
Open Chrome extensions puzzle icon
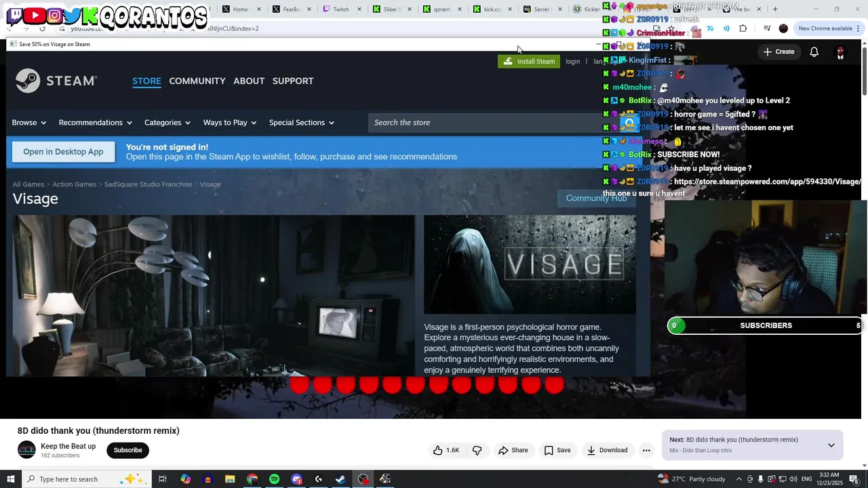click(743, 28)
